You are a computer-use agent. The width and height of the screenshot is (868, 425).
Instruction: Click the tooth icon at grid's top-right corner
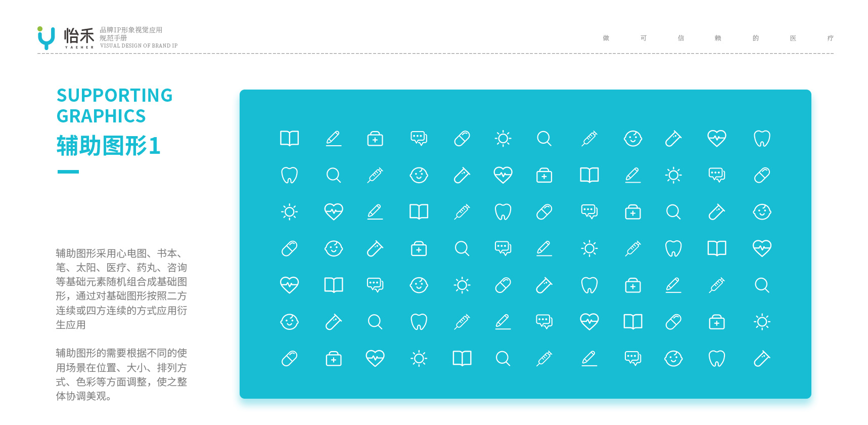tap(762, 138)
